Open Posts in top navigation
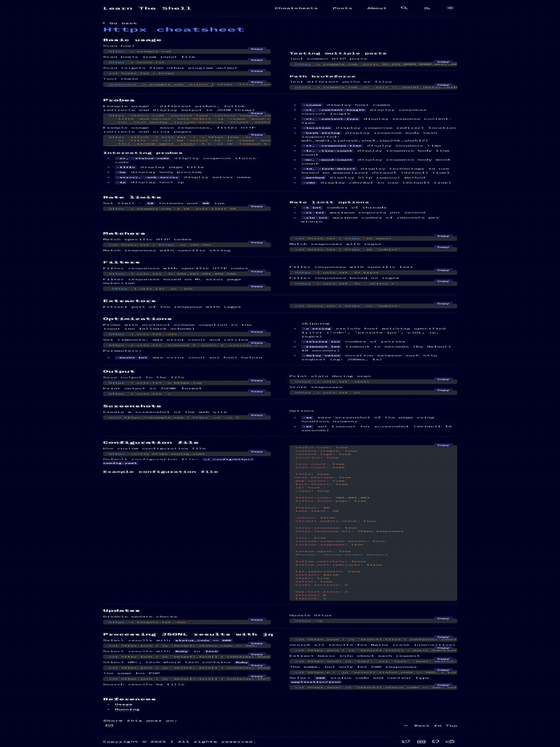Screen dimensions: 560x747 pyautogui.click(x=343, y=8)
